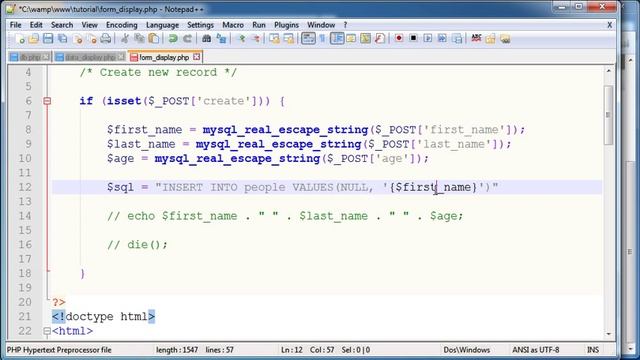This screenshot has width=640, height=360.
Task: Collapse the if block on line 6
Action: (47, 101)
